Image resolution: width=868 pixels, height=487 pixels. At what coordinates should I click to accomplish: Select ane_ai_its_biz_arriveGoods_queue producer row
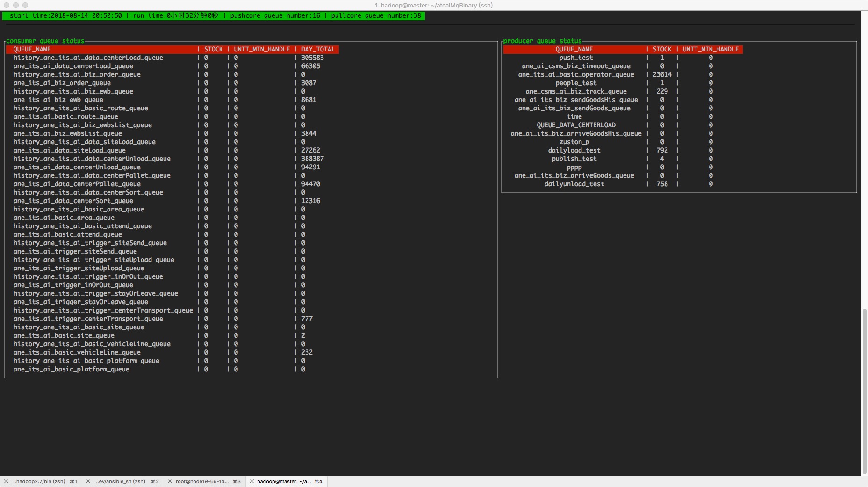tap(574, 175)
